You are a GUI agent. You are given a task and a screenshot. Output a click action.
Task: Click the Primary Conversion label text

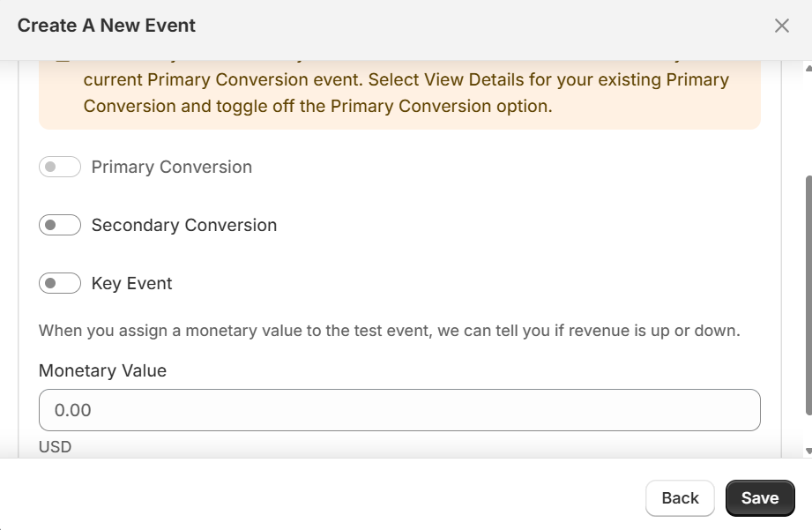(171, 167)
